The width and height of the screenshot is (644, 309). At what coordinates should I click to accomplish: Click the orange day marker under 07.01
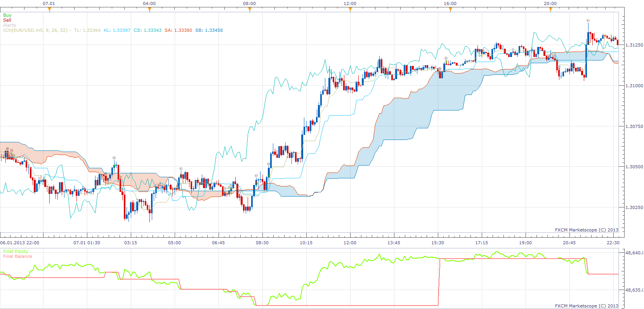49,10
